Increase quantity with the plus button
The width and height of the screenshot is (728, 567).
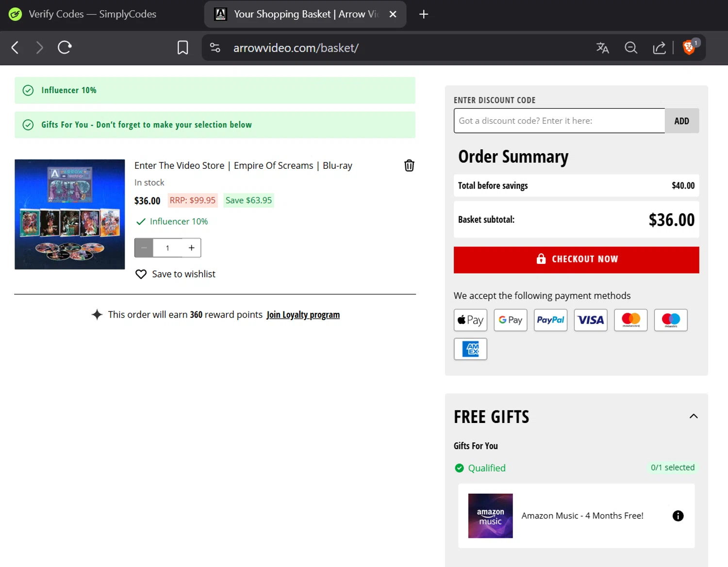[x=192, y=248]
